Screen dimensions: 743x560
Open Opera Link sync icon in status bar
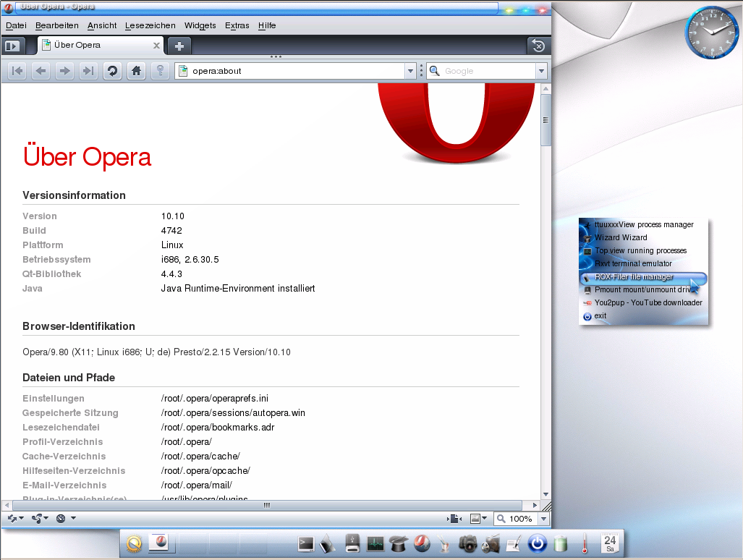12,518
